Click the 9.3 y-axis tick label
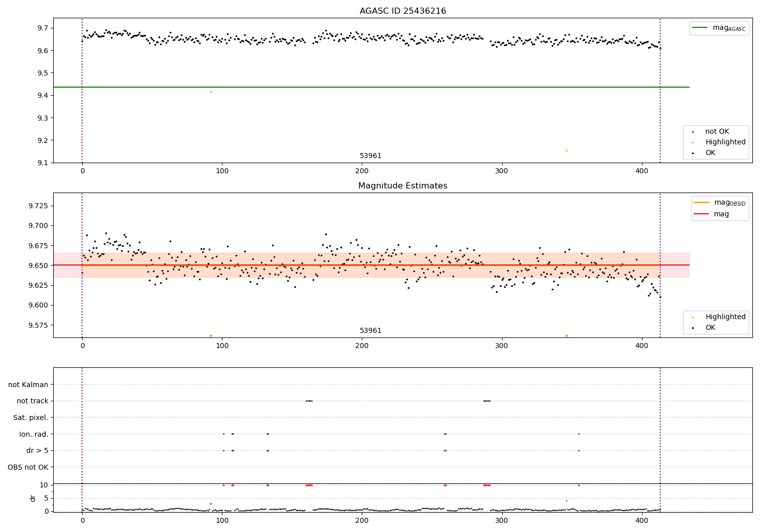The width and height of the screenshot is (760, 532). coord(44,118)
